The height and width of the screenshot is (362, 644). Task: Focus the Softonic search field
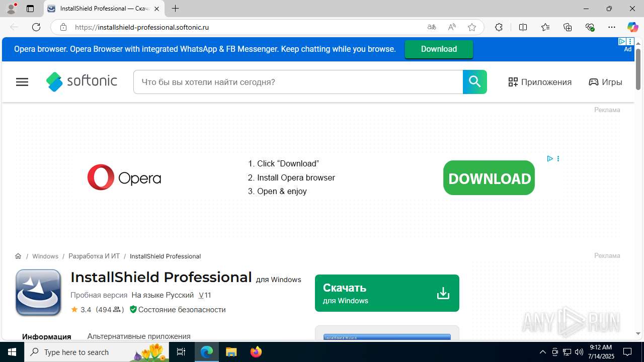click(298, 82)
